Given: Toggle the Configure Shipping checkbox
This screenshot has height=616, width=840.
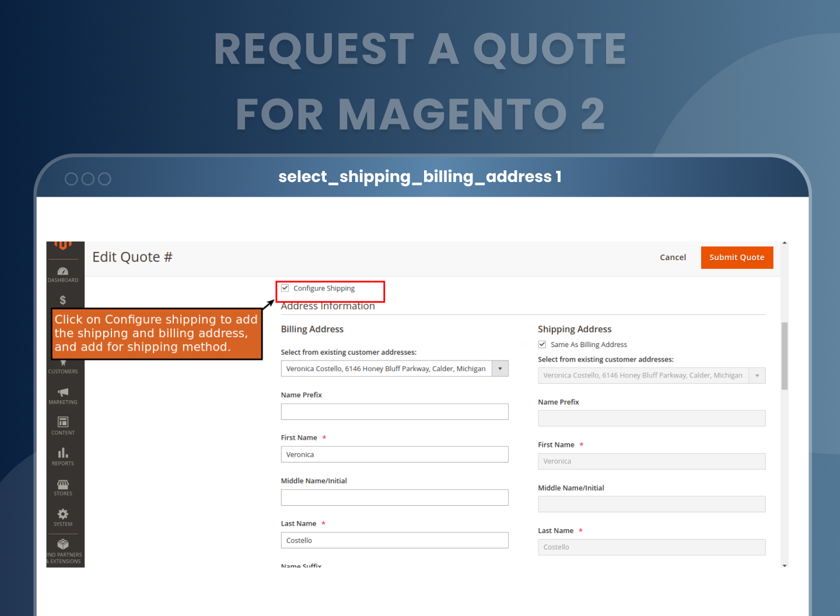Looking at the screenshot, I should [285, 288].
